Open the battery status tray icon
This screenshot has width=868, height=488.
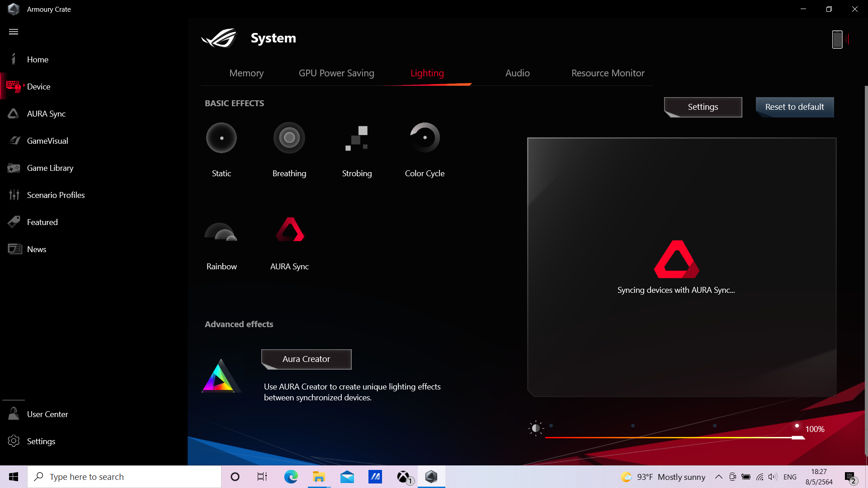(746, 477)
